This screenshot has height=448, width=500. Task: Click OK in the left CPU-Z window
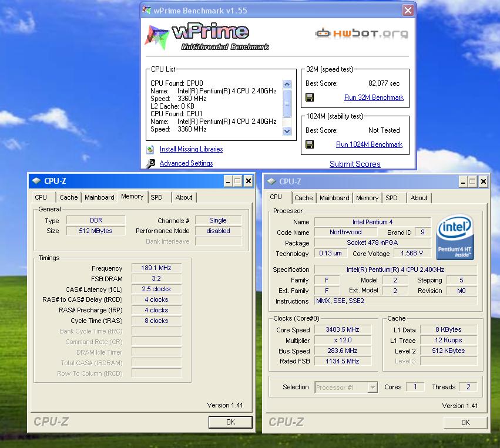[230, 422]
